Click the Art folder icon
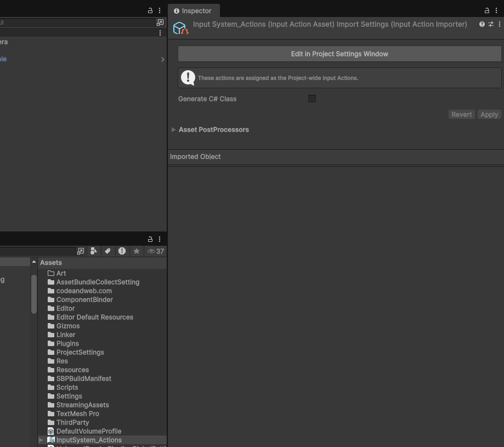Image resolution: width=504 pixels, height=447 pixels. pos(51,273)
